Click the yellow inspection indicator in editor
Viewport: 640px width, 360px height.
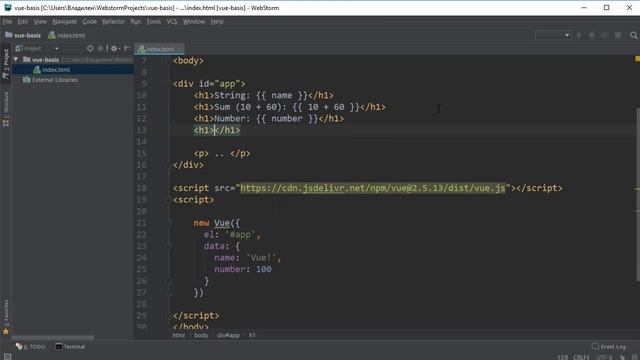coord(637,59)
